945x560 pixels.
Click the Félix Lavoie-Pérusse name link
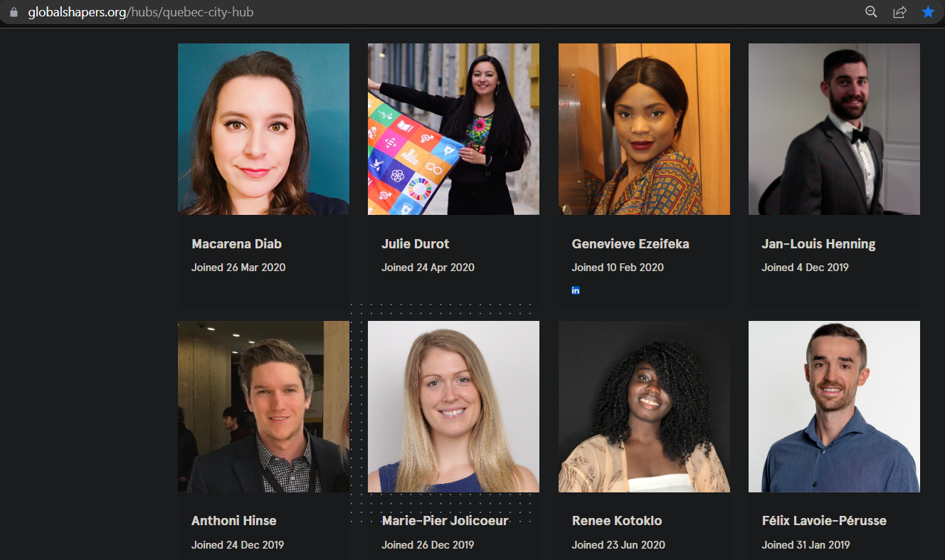824,521
